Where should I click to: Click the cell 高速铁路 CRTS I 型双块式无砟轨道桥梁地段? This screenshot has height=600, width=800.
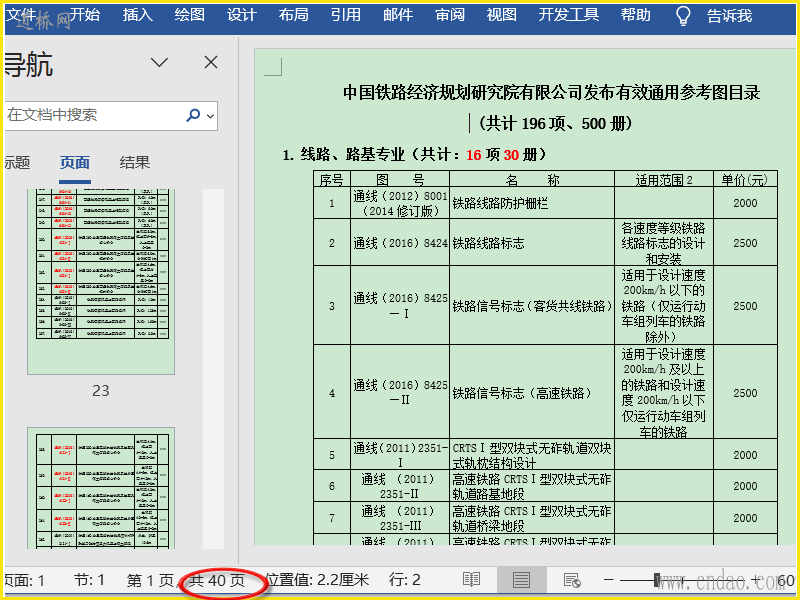click(532, 518)
